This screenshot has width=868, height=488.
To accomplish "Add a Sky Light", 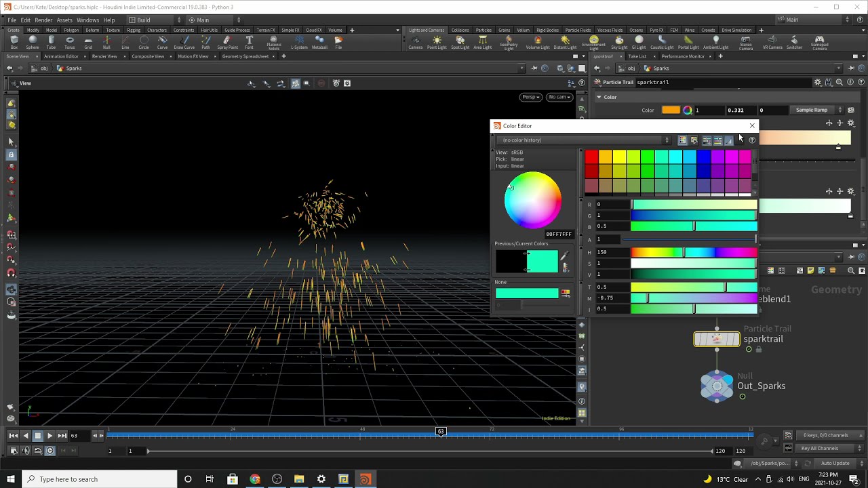I will pyautogui.click(x=619, y=43).
